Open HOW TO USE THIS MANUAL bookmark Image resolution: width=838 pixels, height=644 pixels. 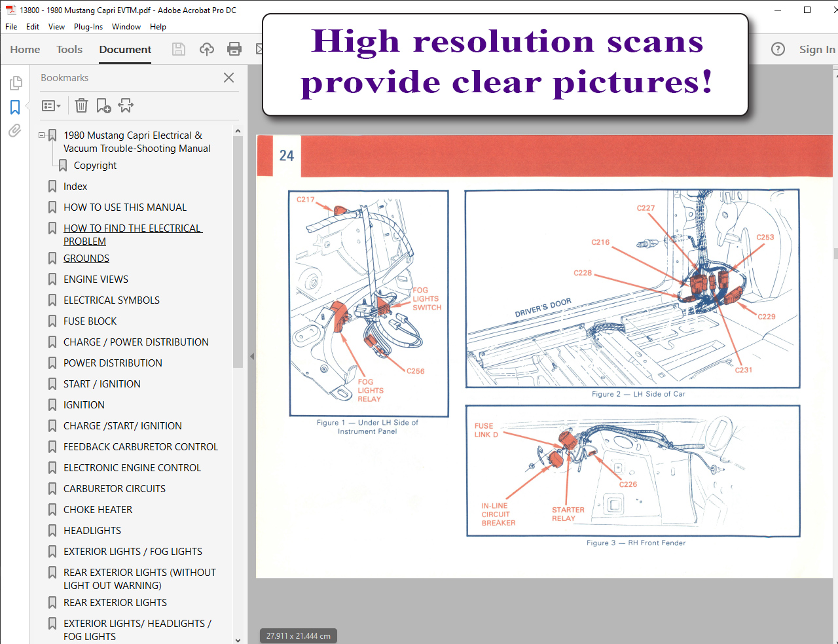[125, 207]
